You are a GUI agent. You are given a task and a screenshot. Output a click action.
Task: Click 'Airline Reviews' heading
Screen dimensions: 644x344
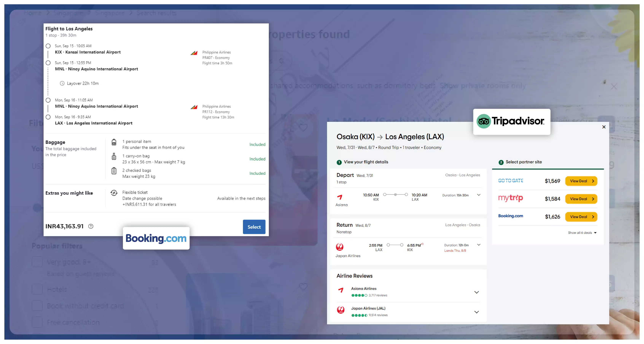tap(354, 276)
